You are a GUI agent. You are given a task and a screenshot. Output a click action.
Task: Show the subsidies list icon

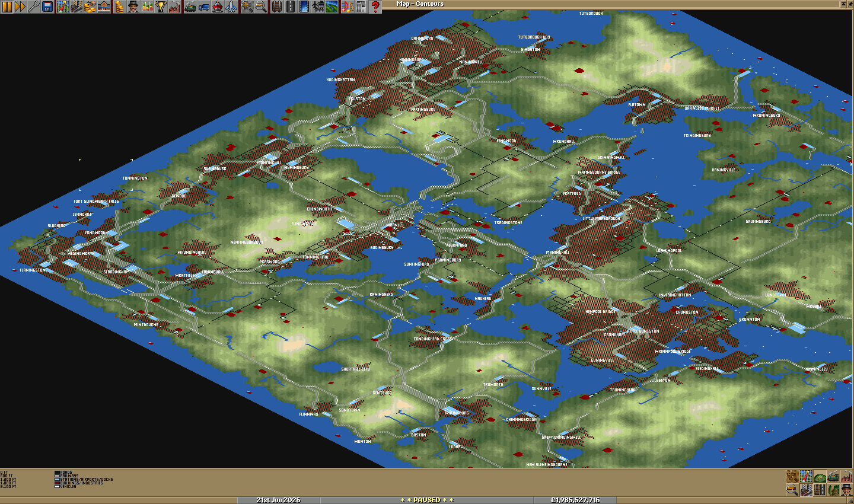point(90,7)
